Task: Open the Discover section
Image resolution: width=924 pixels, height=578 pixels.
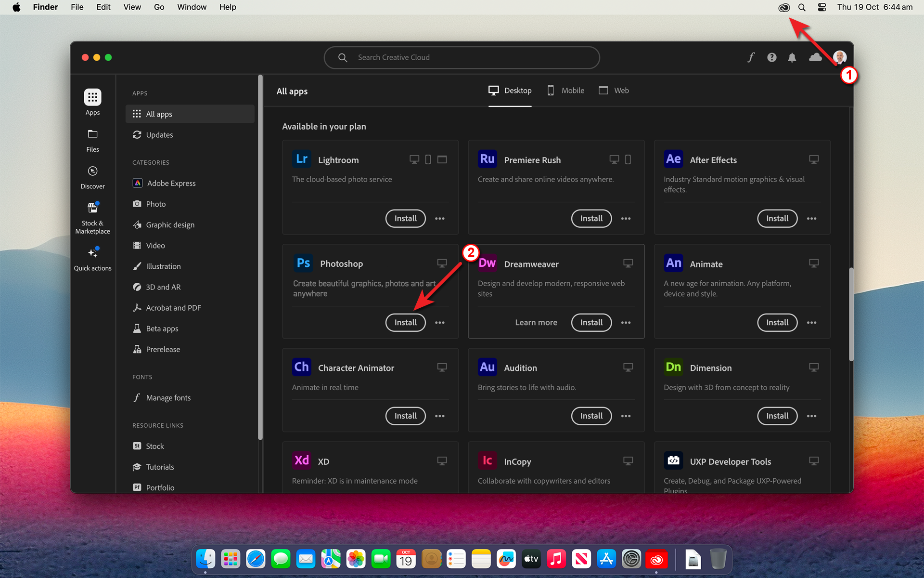Action: pos(92,177)
